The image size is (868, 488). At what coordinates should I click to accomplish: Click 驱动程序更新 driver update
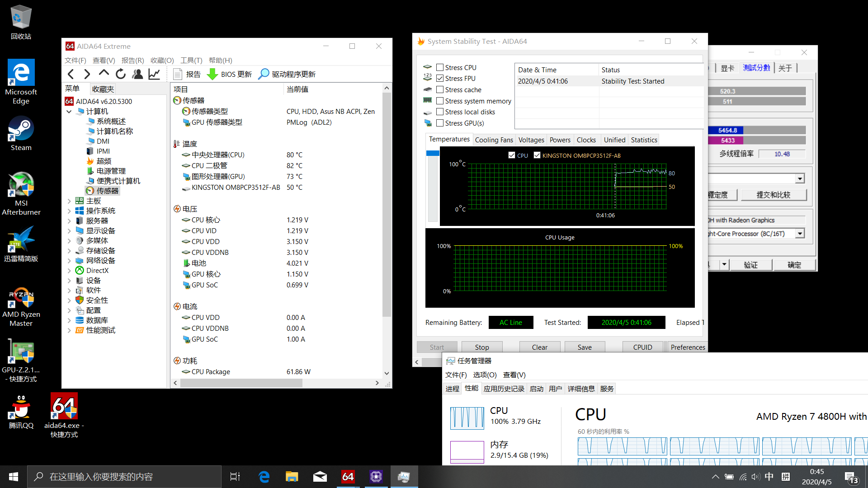click(287, 74)
